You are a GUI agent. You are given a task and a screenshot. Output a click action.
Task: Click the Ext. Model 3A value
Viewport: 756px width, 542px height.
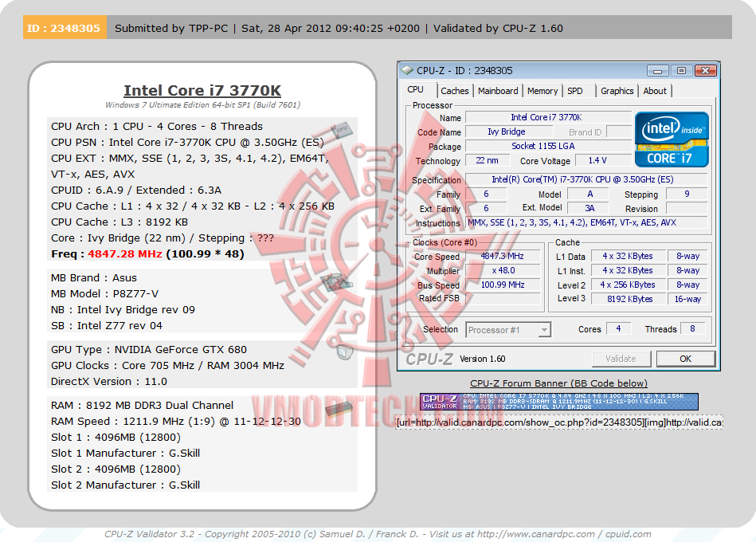point(588,208)
